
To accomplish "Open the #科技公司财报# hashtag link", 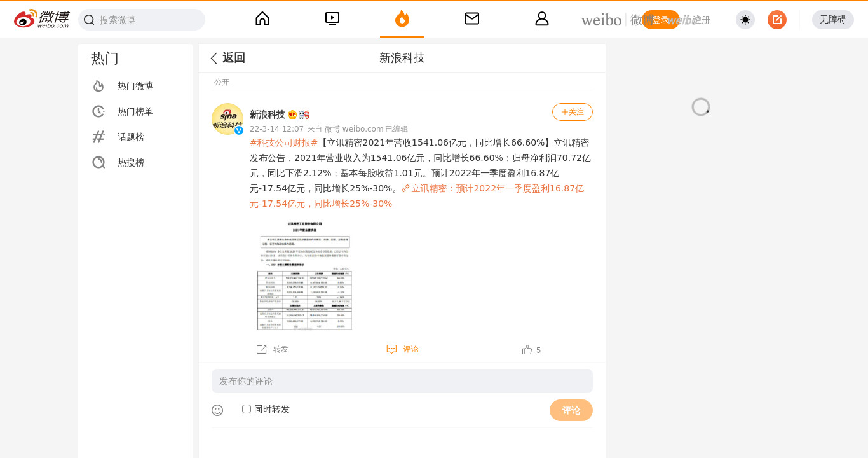I will (283, 142).
